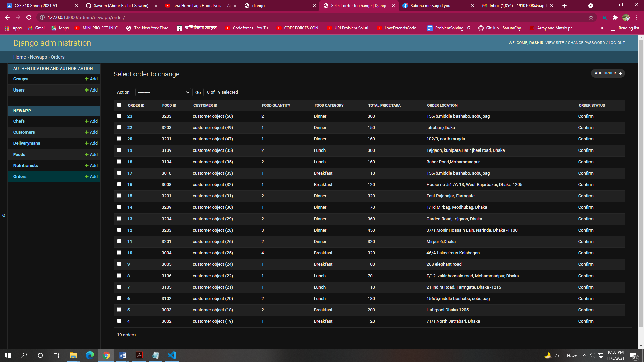Expand hidden bookmarks overflow chevron
644x362 pixels.
point(602,28)
